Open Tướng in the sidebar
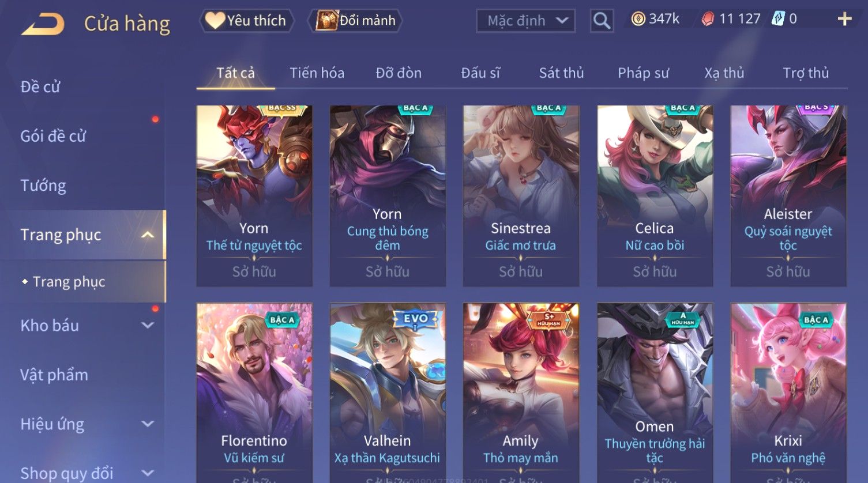 [43, 186]
